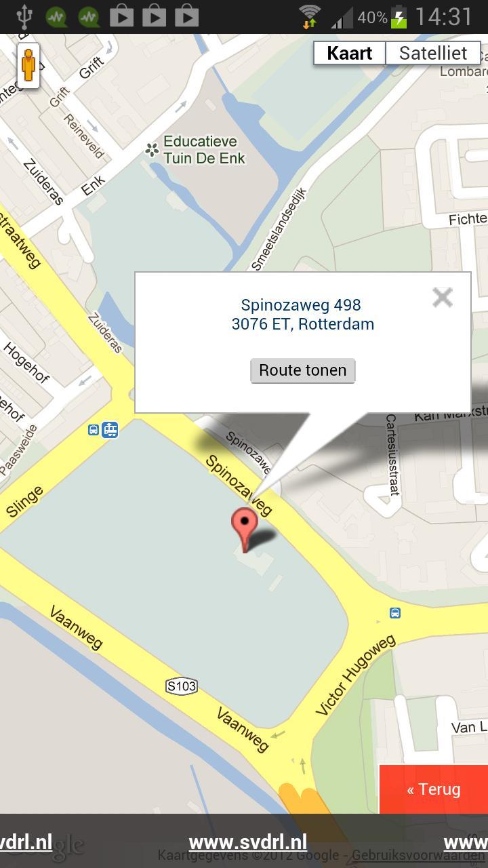The image size is (488, 868).
Task: Close the Spinozaweg 498 info popup
Action: pos(443,297)
